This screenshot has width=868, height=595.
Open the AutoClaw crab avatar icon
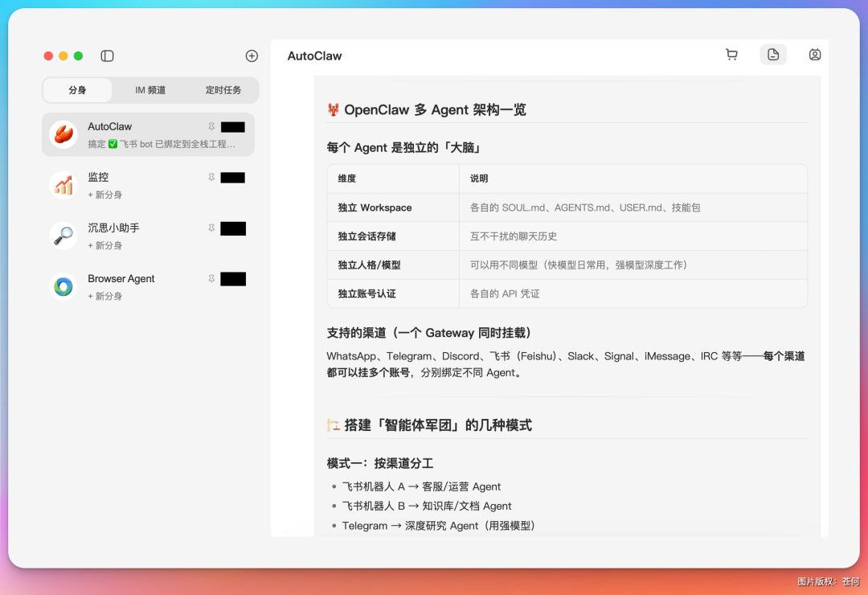[x=63, y=134]
